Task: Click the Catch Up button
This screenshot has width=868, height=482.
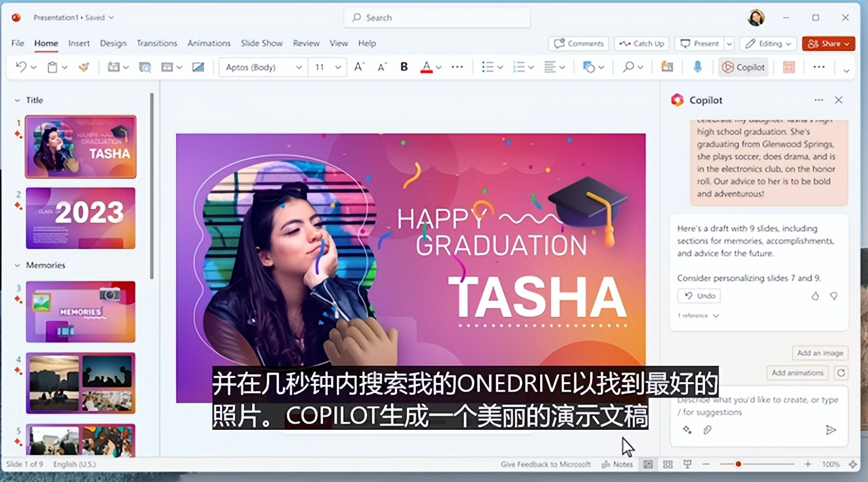Action: click(642, 43)
